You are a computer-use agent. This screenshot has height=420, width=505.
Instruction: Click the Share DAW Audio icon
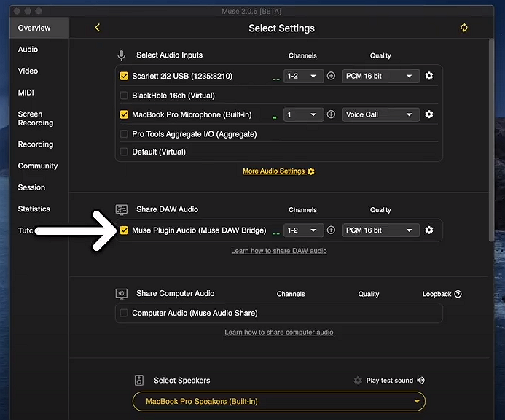point(122,209)
